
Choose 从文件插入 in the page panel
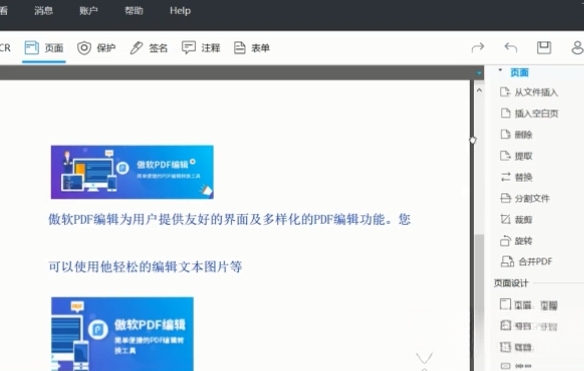pos(529,92)
